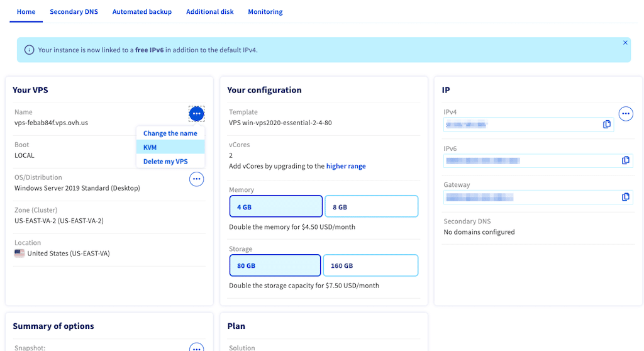
Task: Copy the IPv6 address
Action: point(626,160)
